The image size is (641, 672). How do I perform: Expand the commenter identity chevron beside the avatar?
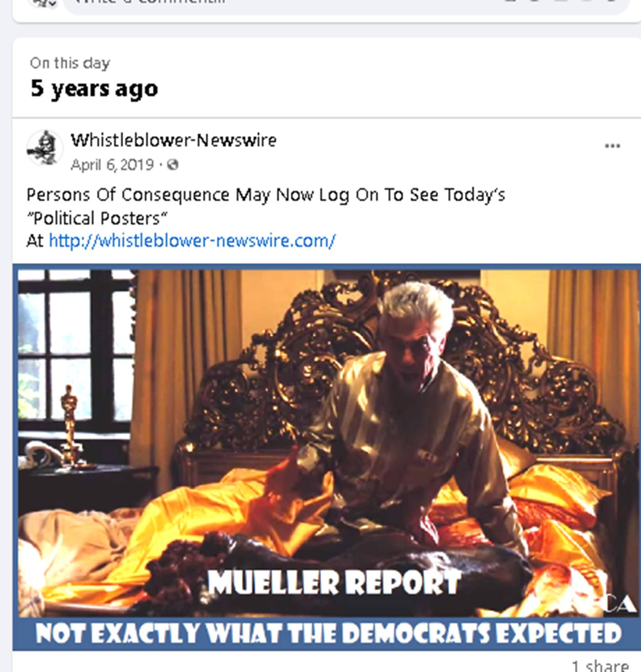click(53, 3)
